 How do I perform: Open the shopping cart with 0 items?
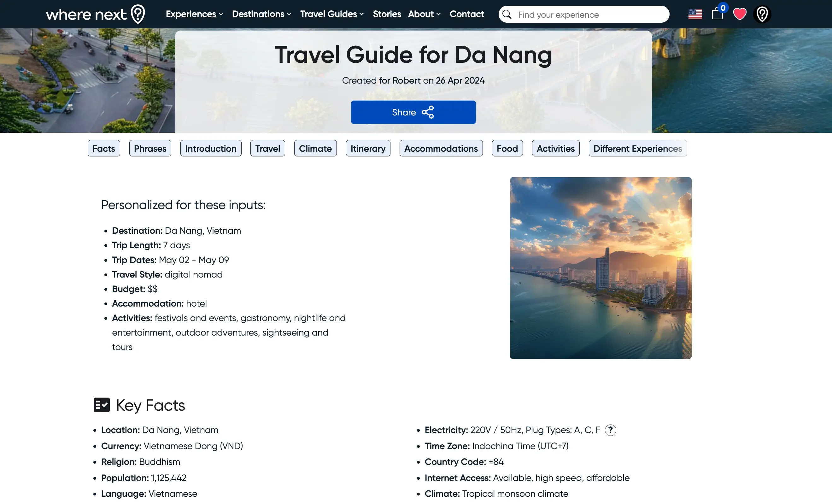(x=717, y=14)
